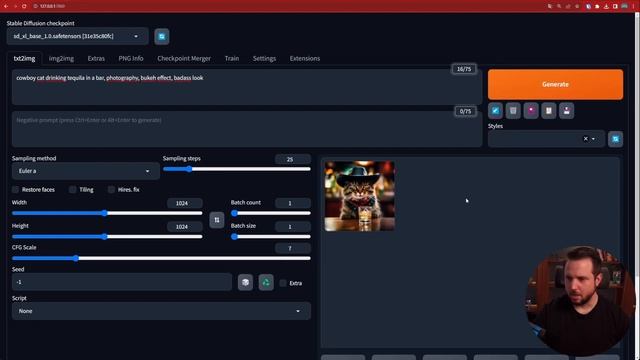
Task: Open the browser downloads icon
Action: 606,6
